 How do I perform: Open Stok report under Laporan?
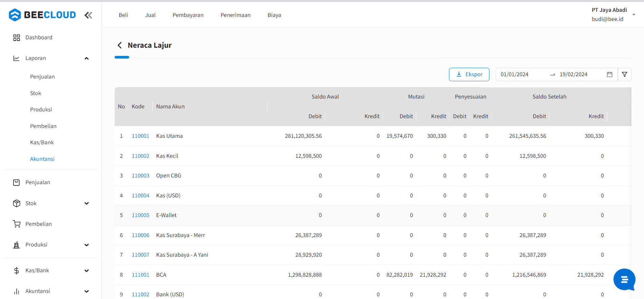[36, 93]
